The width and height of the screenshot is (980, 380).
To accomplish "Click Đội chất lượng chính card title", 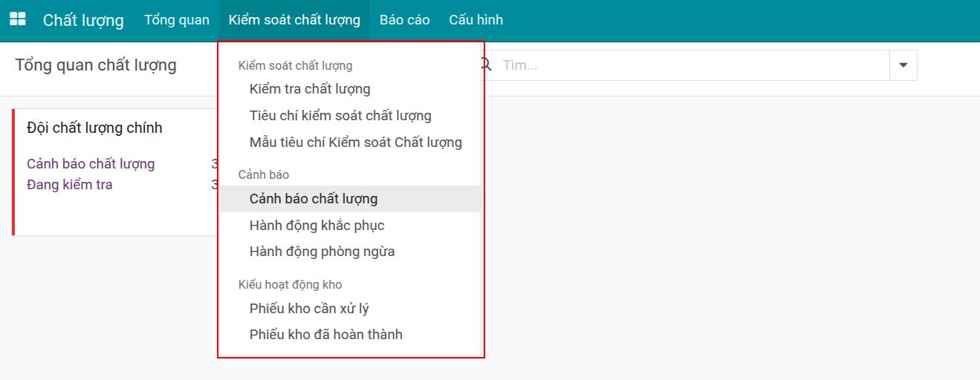I will [94, 128].
